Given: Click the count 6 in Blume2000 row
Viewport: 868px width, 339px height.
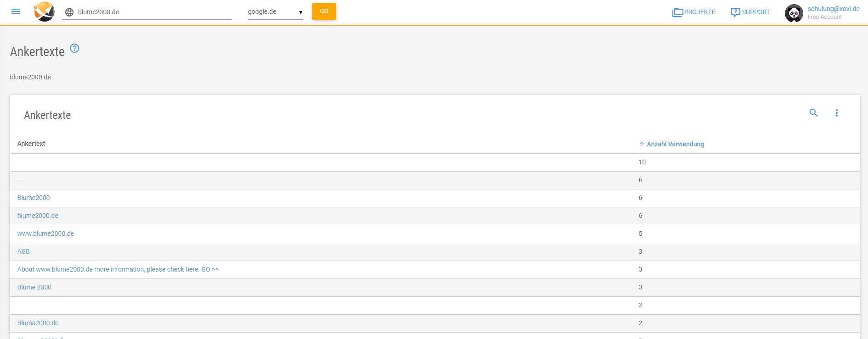Looking at the screenshot, I should tap(640, 198).
